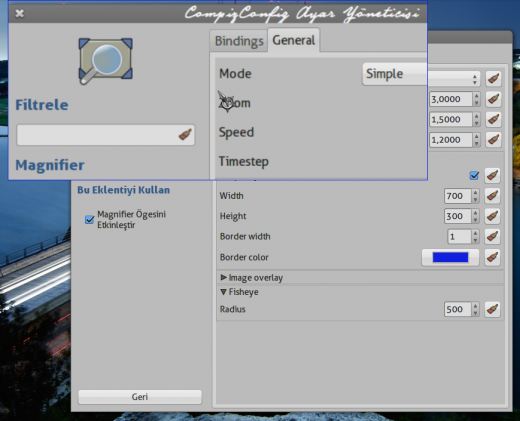Reset Height to default via broom icon

pyautogui.click(x=492, y=216)
